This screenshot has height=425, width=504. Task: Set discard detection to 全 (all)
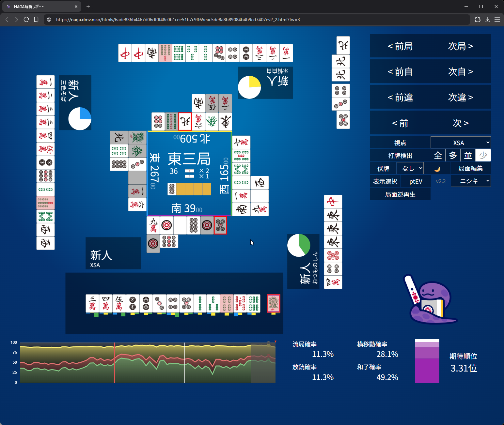(x=438, y=156)
